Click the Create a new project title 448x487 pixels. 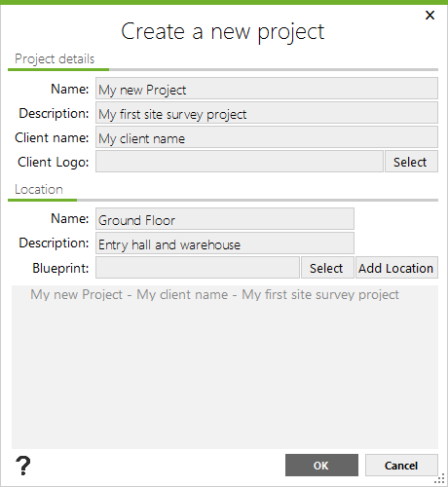pos(223,32)
